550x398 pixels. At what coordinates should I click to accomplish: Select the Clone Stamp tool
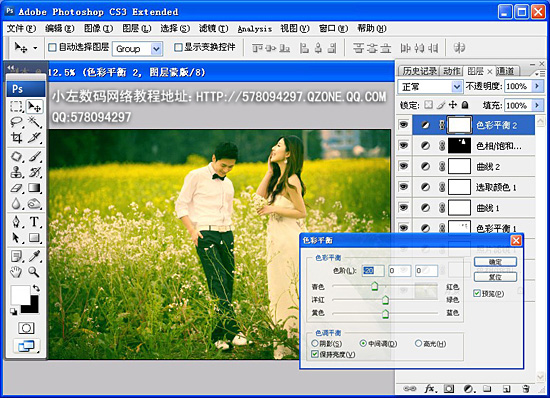[x=16, y=172]
